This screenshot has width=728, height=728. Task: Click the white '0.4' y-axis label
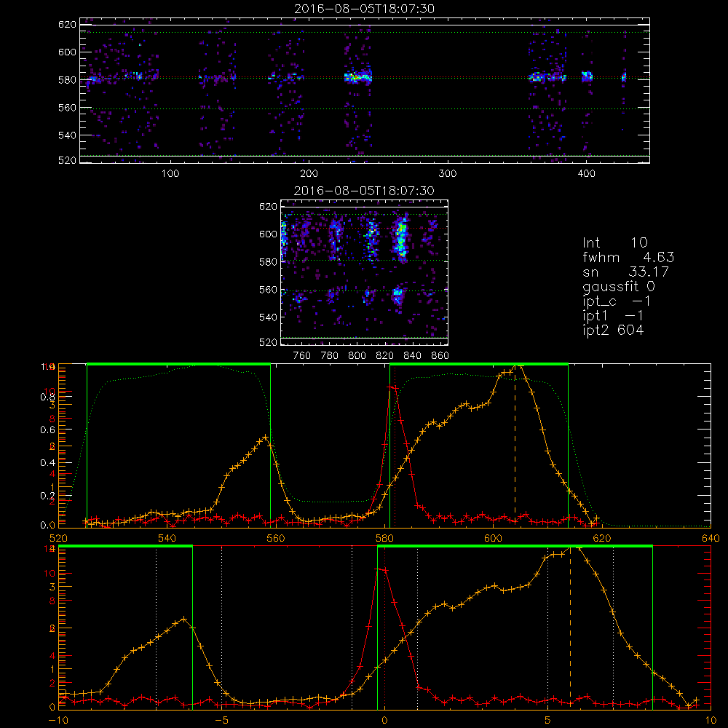click(x=47, y=462)
